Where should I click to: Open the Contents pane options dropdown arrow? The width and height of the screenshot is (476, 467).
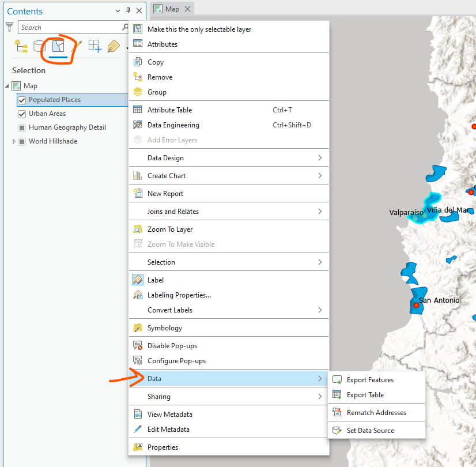(x=118, y=11)
